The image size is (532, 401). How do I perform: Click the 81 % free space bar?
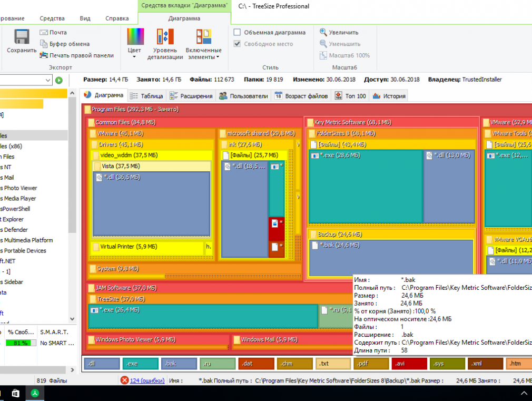coord(21,343)
